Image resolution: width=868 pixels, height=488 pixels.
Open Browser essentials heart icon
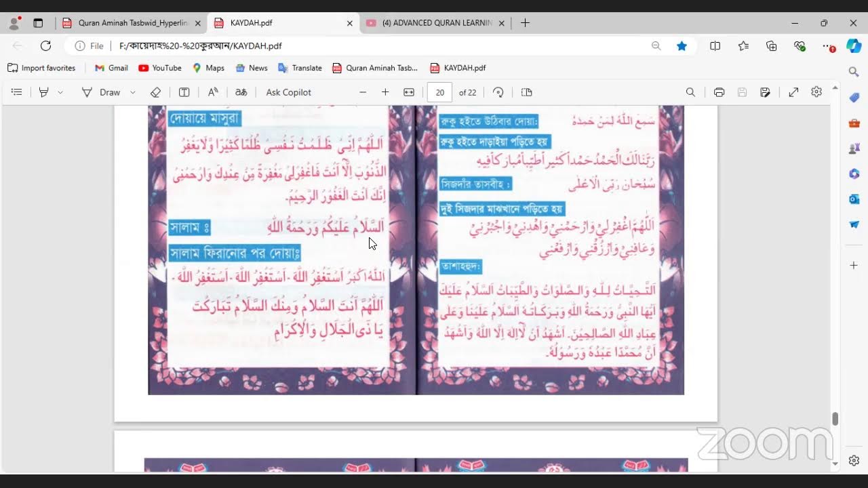800,46
